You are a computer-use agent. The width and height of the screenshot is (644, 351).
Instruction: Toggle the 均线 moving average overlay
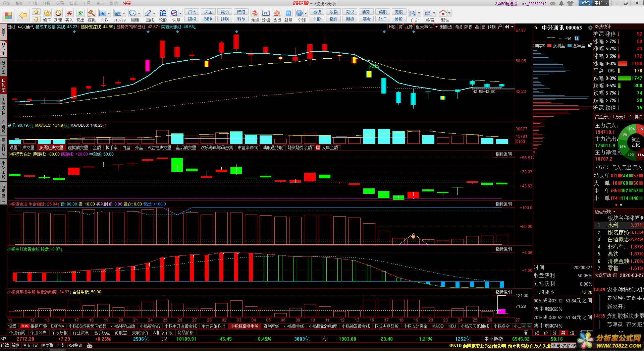pos(458,27)
